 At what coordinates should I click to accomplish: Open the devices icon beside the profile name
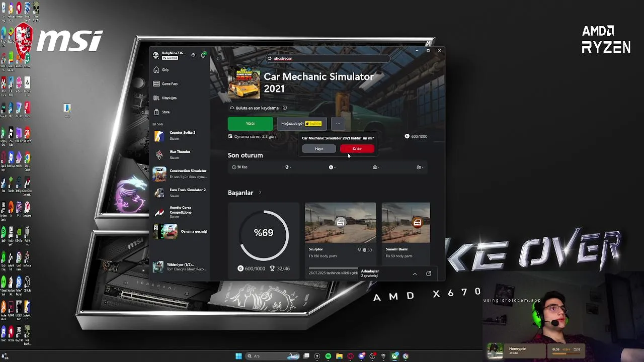[x=193, y=55]
